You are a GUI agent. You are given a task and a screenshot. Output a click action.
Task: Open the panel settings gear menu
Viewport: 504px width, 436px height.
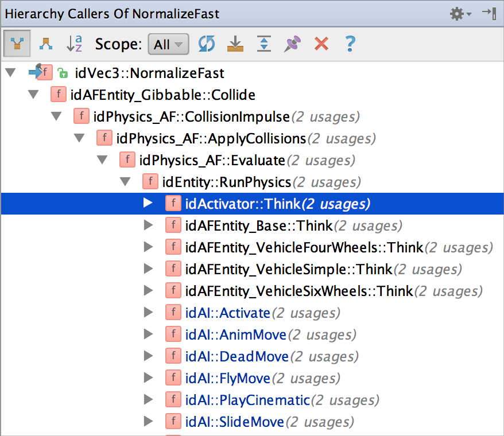click(x=456, y=13)
